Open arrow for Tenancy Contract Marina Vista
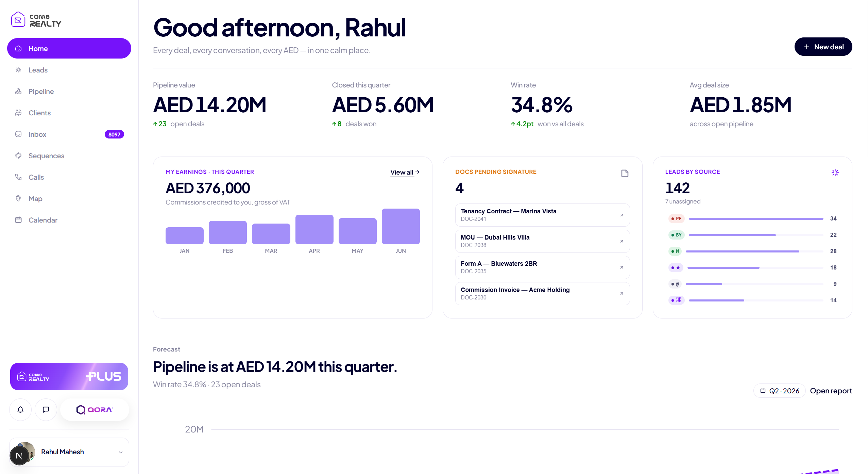 click(x=622, y=215)
